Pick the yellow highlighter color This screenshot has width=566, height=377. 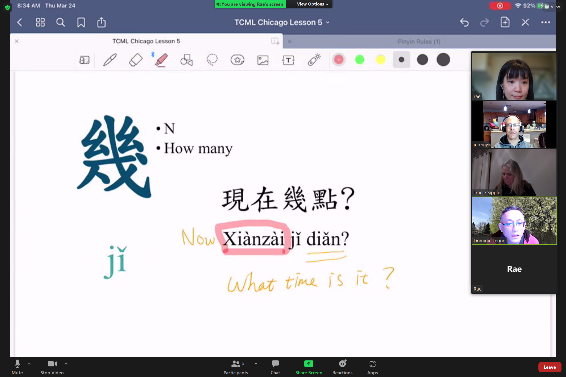click(x=380, y=60)
